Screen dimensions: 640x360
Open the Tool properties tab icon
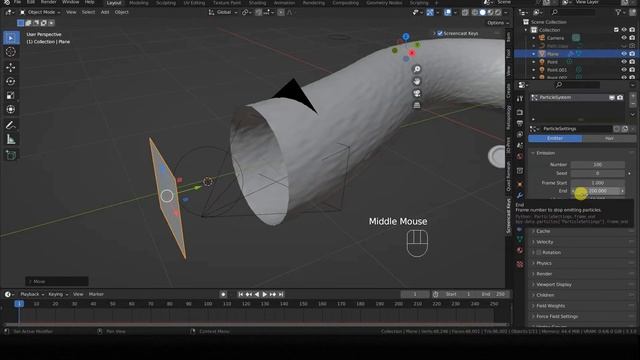pyautogui.click(x=520, y=99)
